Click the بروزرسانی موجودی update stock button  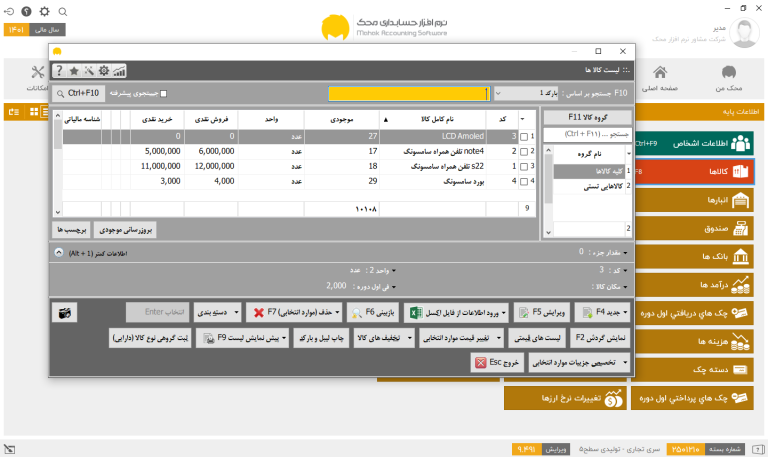tap(125, 229)
